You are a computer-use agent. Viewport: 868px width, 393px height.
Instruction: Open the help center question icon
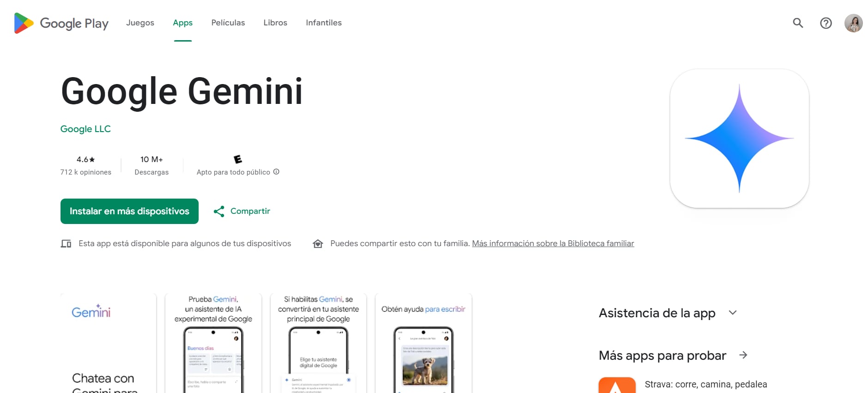(826, 23)
